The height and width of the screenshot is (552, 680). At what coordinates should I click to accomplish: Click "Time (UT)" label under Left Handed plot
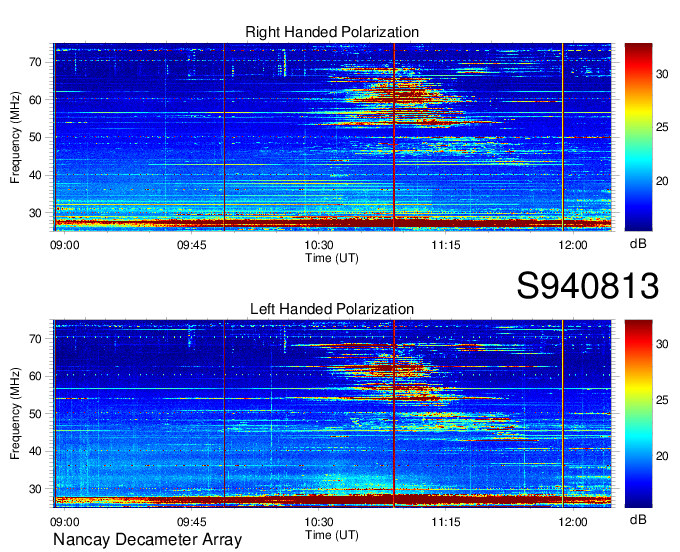[332, 535]
